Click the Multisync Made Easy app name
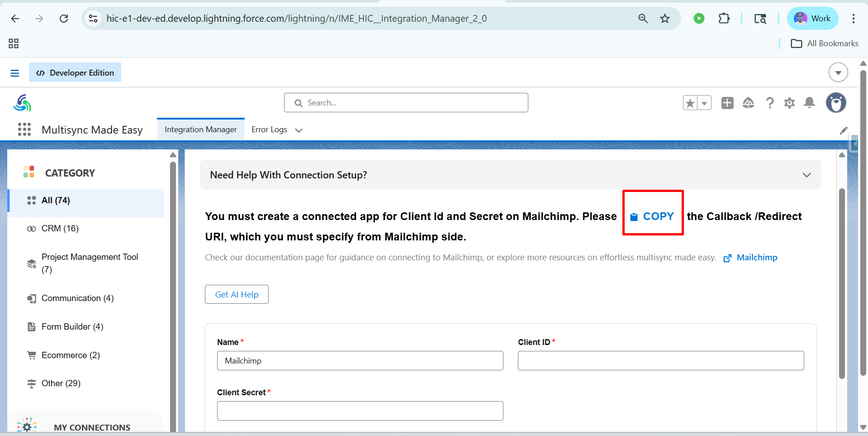Screen dimensions: 868x436 point(92,130)
